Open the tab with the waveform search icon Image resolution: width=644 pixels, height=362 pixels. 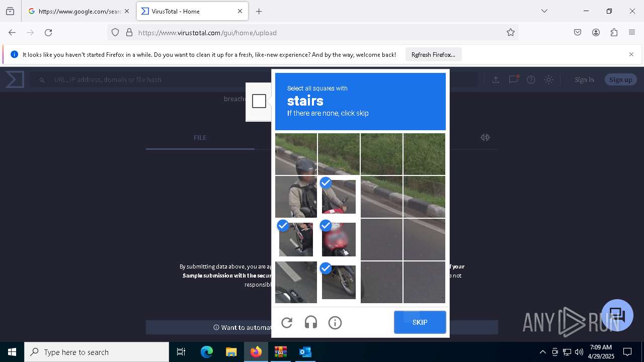tap(485, 137)
